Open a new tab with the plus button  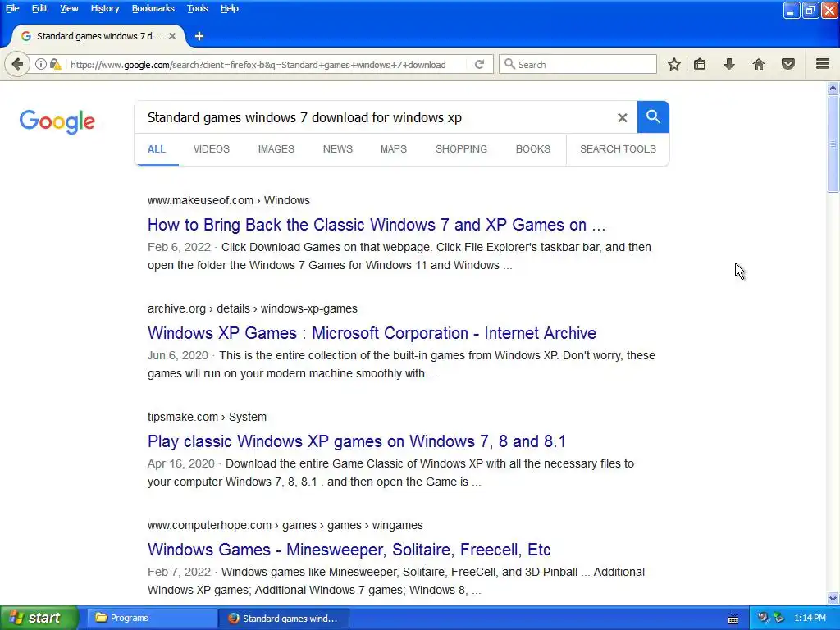(x=199, y=36)
